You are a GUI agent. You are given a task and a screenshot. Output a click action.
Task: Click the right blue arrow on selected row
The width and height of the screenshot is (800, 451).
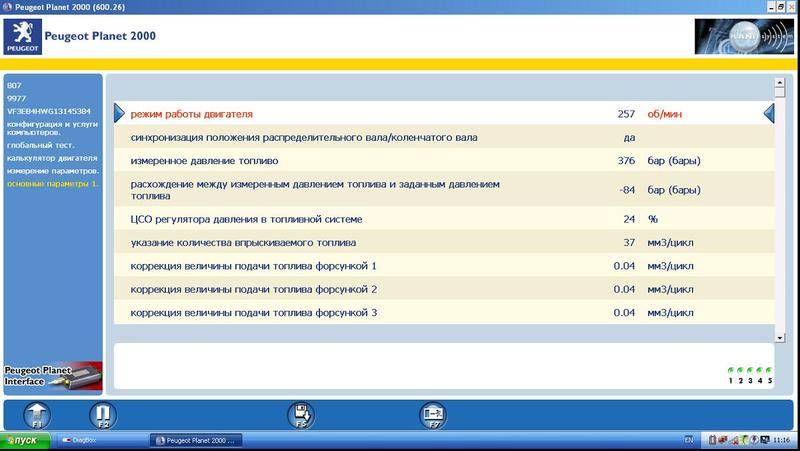(769, 113)
